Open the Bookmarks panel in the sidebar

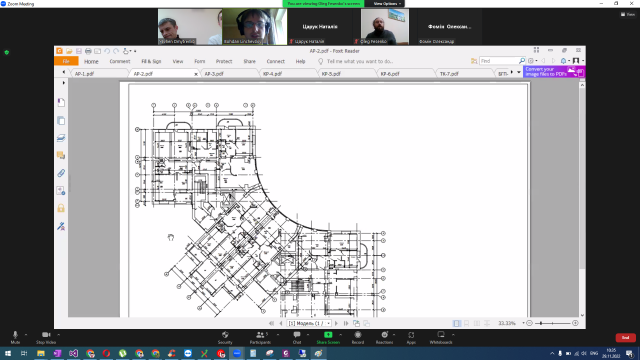coord(61,102)
